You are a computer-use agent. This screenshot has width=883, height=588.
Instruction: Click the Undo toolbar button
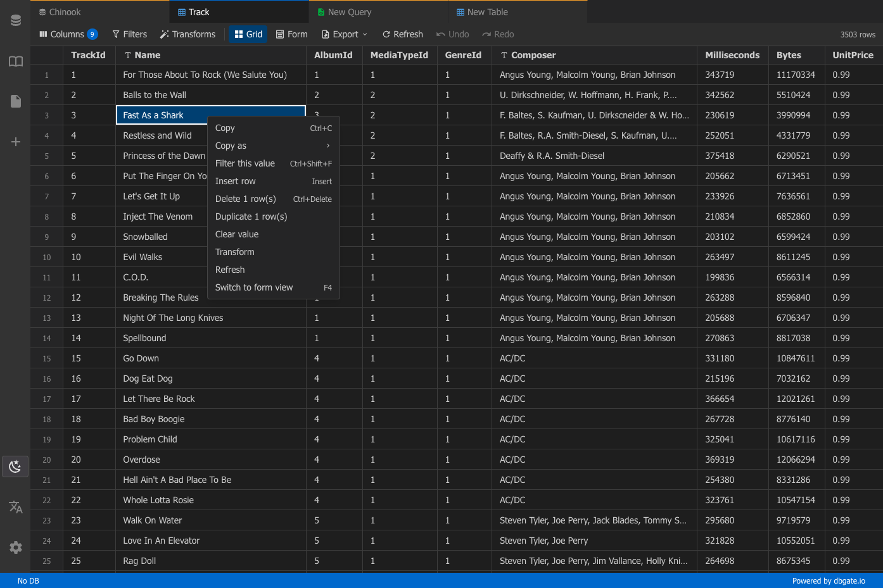[x=453, y=34]
